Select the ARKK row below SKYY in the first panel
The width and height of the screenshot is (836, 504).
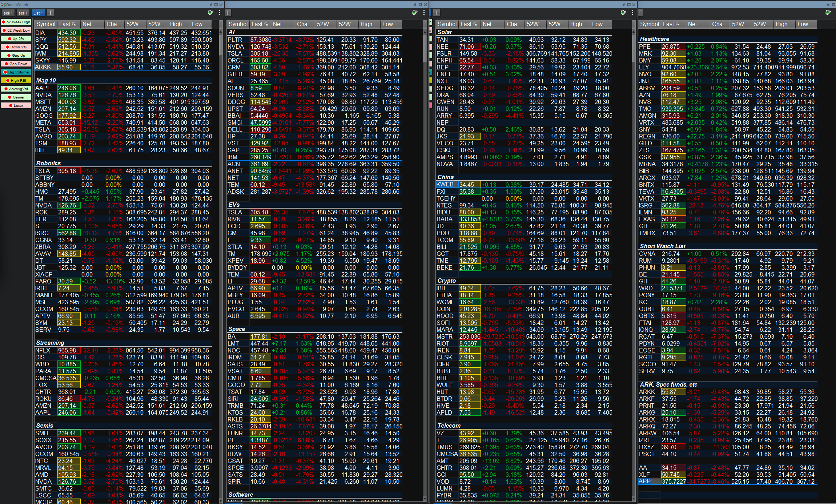click(x=124, y=67)
